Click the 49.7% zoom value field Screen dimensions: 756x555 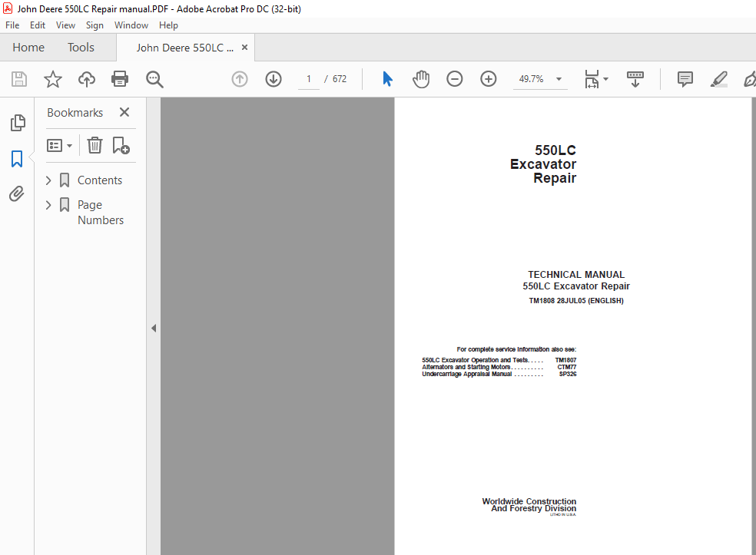click(531, 79)
